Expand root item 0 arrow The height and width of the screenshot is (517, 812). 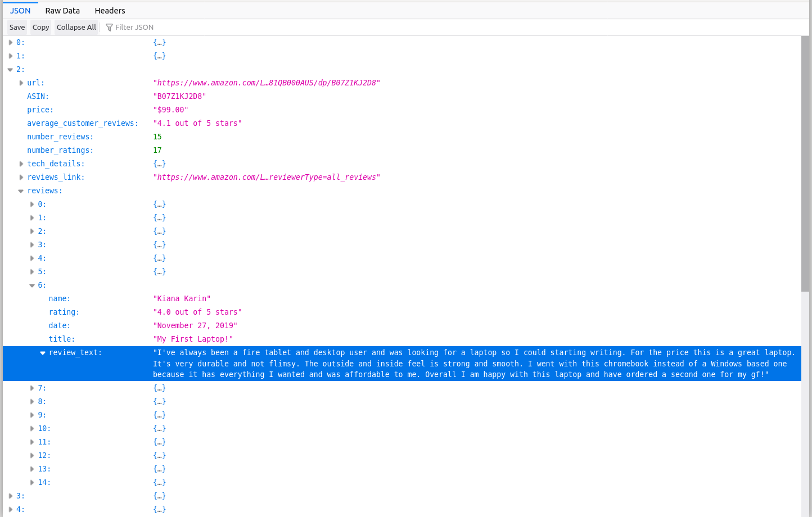(x=11, y=43)
